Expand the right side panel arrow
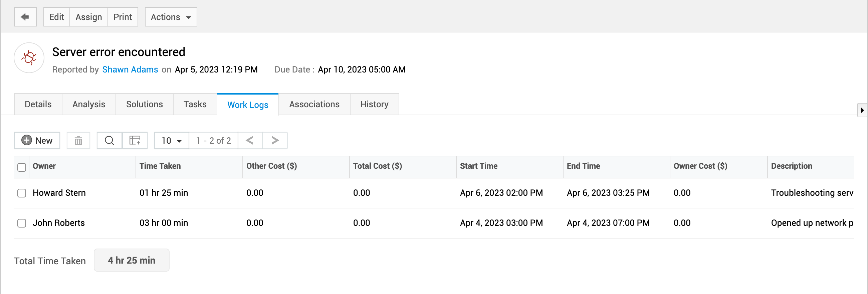Screen dimensions: 868x294 click(862, 110)
